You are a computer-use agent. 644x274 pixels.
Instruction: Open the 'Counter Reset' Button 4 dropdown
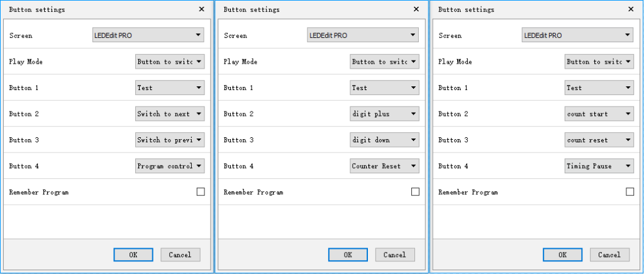pyautogui.click(x=384, y=166)
